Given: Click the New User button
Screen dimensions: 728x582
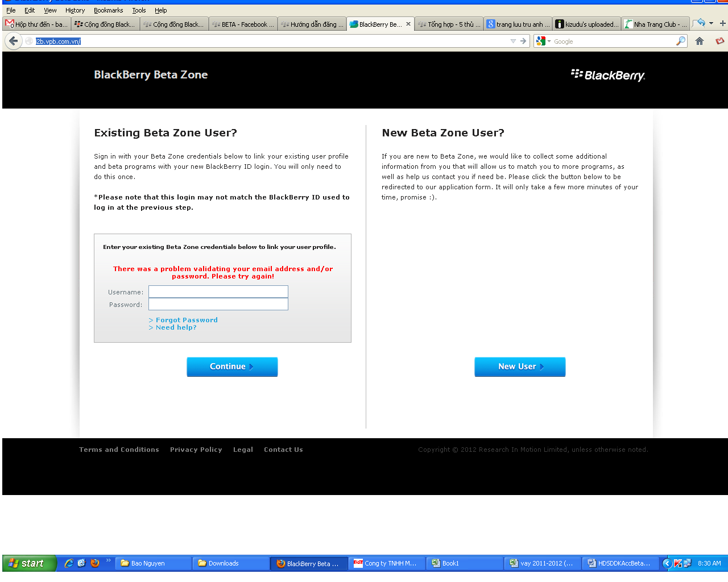Looking at the screenshot, I should 520,367.
